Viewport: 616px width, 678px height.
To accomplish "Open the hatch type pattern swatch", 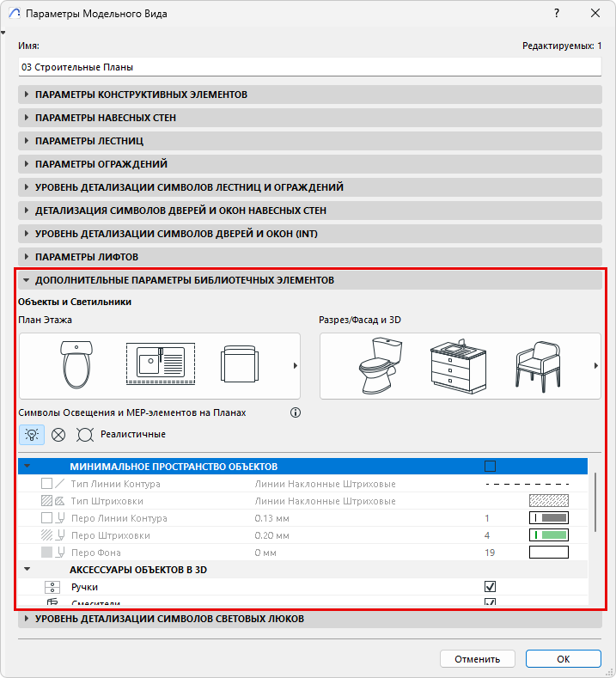I will point(549,501).
